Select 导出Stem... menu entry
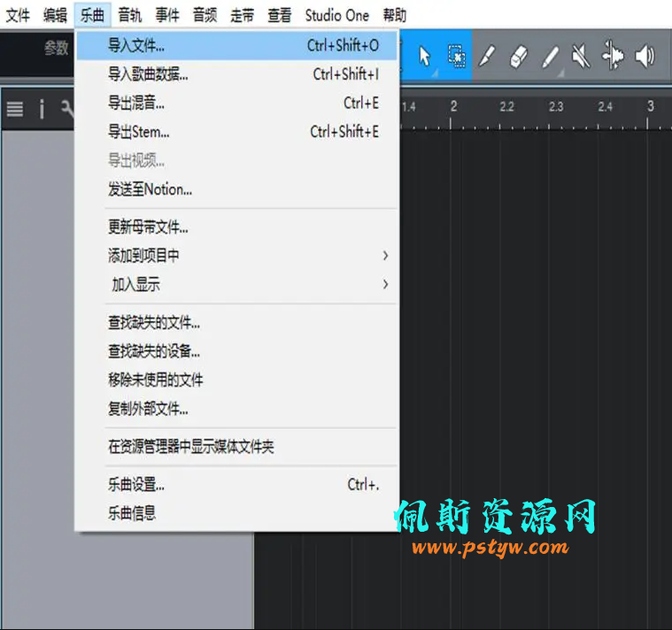The width and height of the screenshot is (672, 630). coord(236,132)
